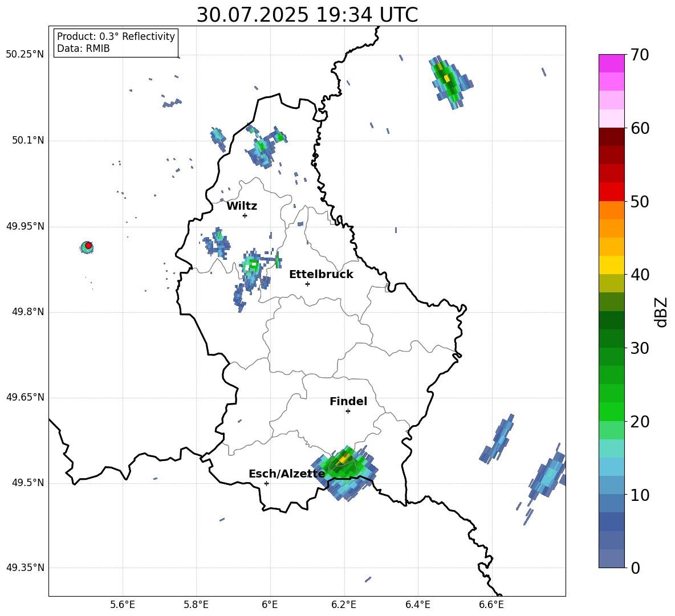Click the 6.6°E longitude tick label
The width and height of the screenshot is (675, 616).
[x=491, y=605]
